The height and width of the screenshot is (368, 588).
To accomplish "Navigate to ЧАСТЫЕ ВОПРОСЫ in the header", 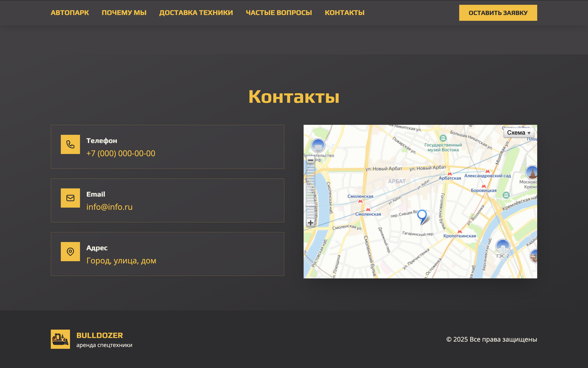I will [279, 12].
